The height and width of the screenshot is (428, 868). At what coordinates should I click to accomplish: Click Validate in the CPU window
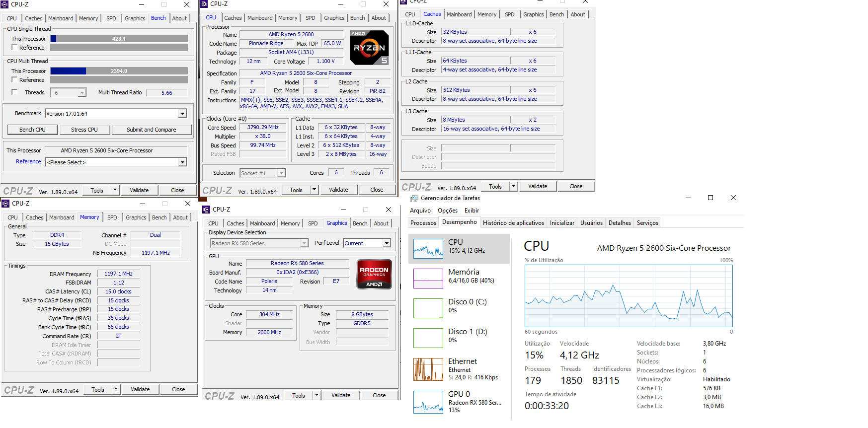click(x=338, y=190)
